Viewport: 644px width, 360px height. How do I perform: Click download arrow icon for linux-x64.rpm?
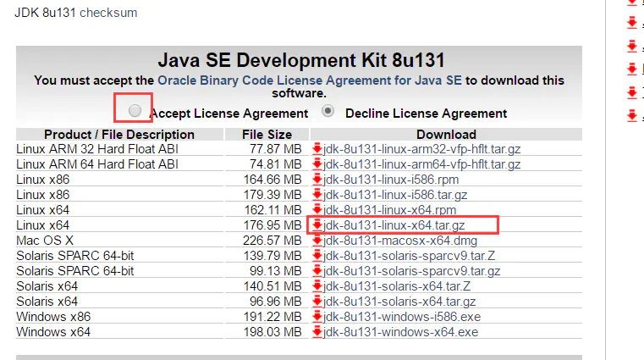click(x=317, y=209)
